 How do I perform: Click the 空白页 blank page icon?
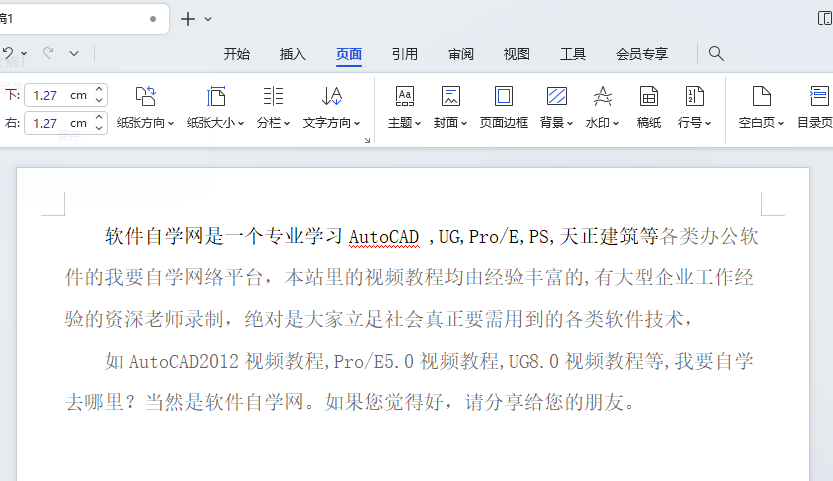click(762, 96)
